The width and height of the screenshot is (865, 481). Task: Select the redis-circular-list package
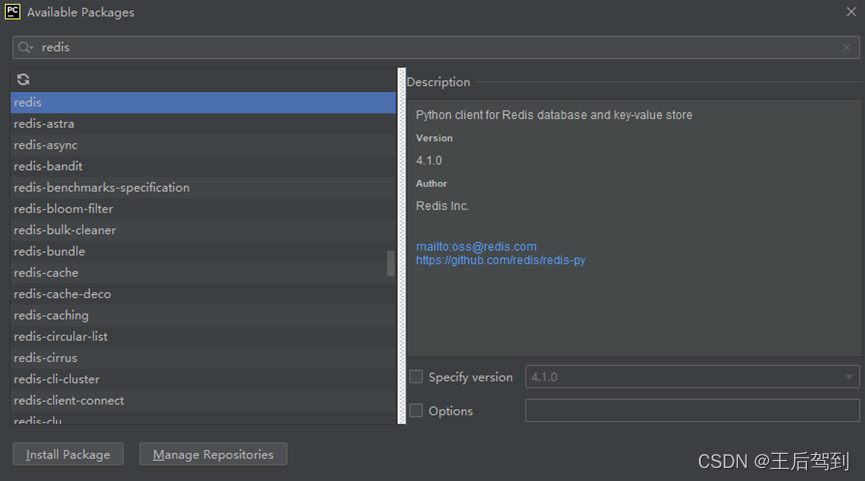[203, 336]
